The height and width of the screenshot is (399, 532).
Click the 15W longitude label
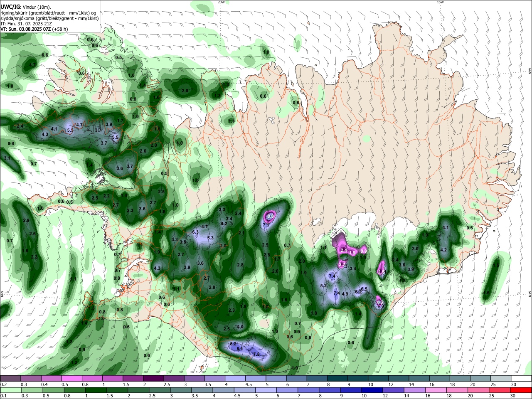coord(440,2)
